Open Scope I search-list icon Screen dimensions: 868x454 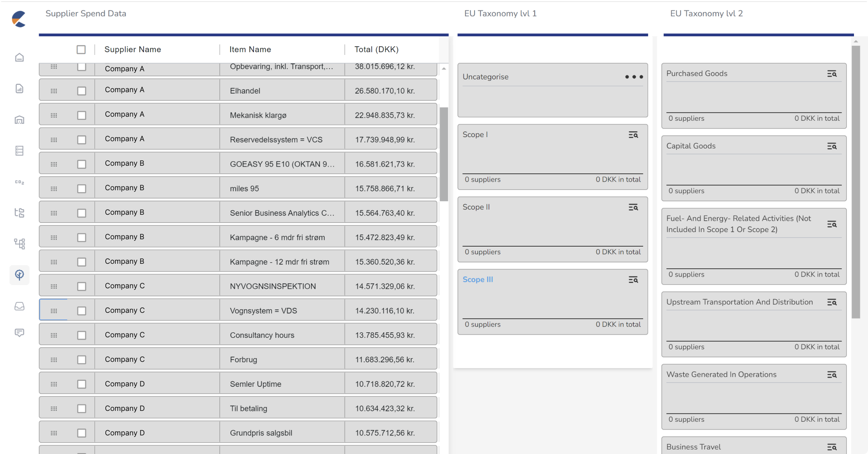(633, 135)
